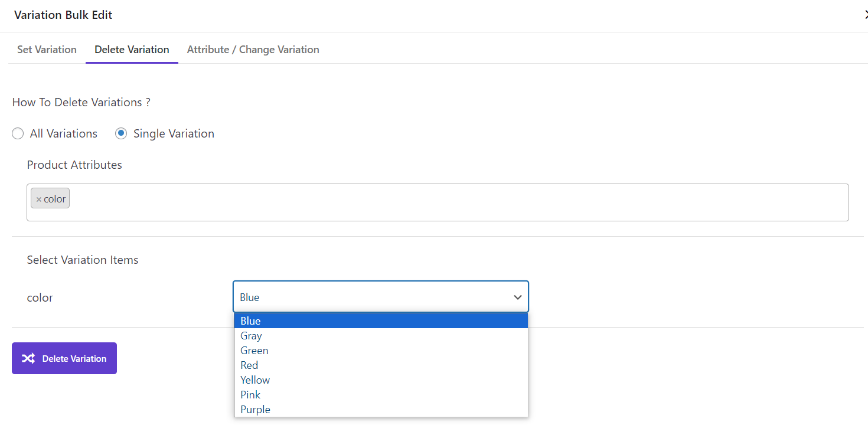The height and width of the screenshot is (435, 868).
Task: Click the Delete Variation tab
Action: click(132, 50)
